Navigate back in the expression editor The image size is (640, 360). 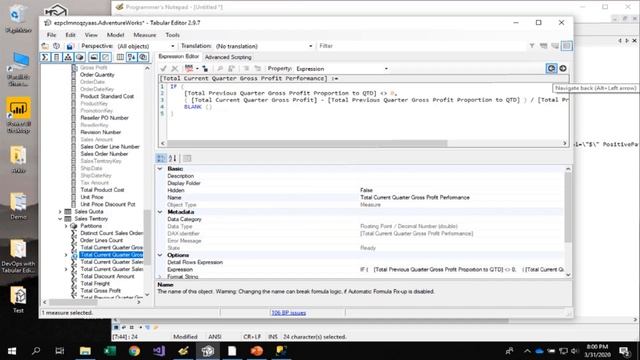click(551, 69)
